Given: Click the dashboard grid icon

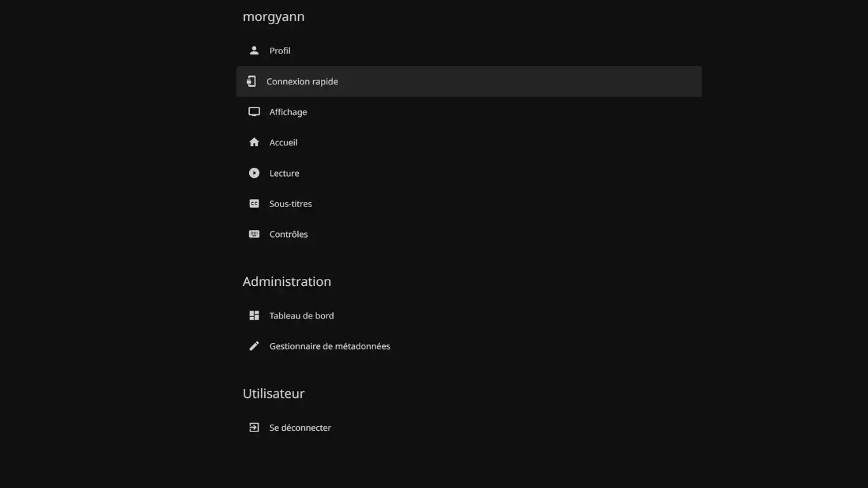Looking at the screenshot, I should click(x=254, y=316).
